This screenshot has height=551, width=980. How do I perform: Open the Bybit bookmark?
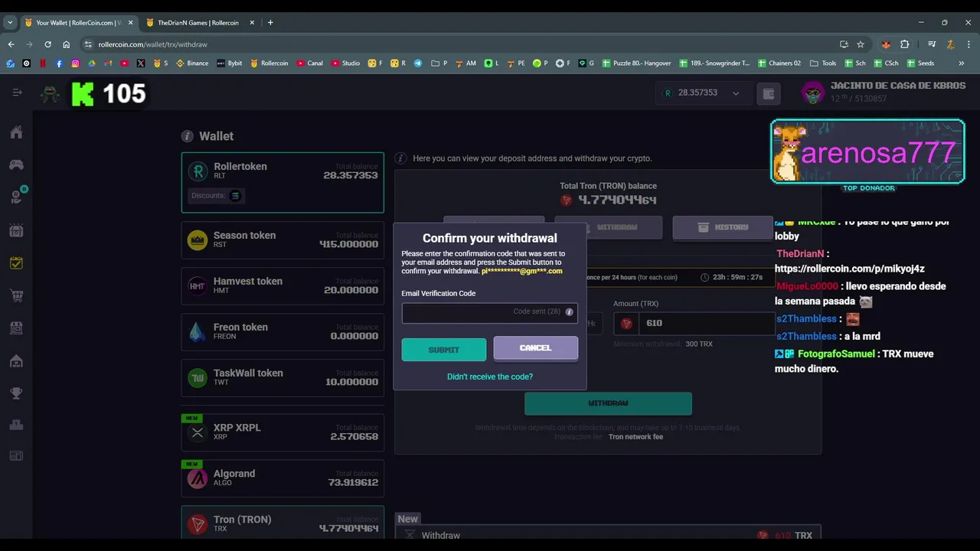tap(230, 64)
